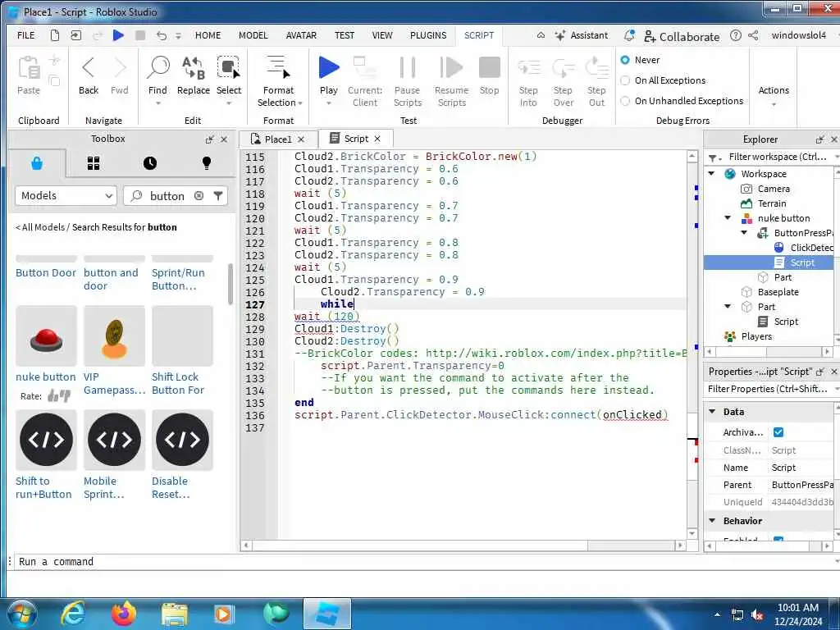This screenshot has width=840, height=630.
Task: Click the Firefox taskbar icon
Action: point(123,614)
